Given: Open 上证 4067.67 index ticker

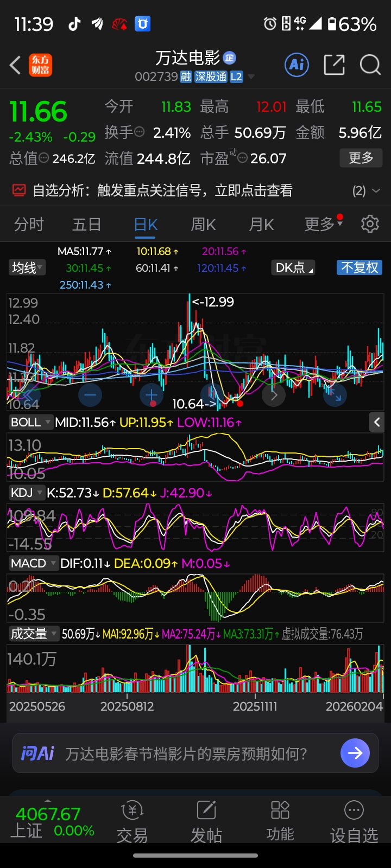Looking at the screenshot, I should (x=53, y=821).
